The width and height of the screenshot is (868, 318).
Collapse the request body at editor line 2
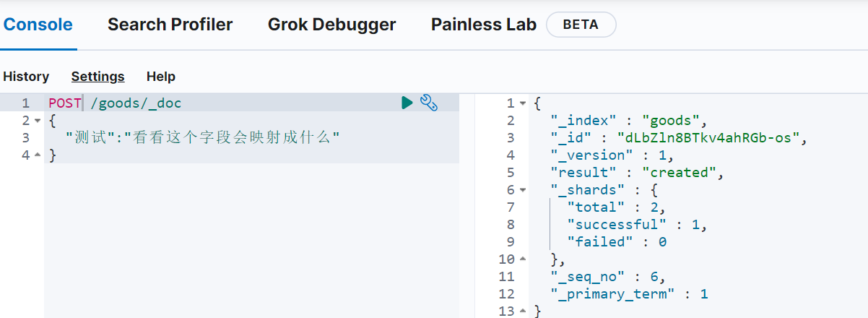point(38,121)
